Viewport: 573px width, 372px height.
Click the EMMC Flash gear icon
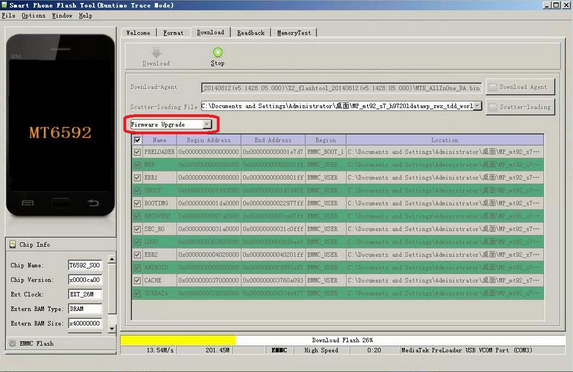13,343
